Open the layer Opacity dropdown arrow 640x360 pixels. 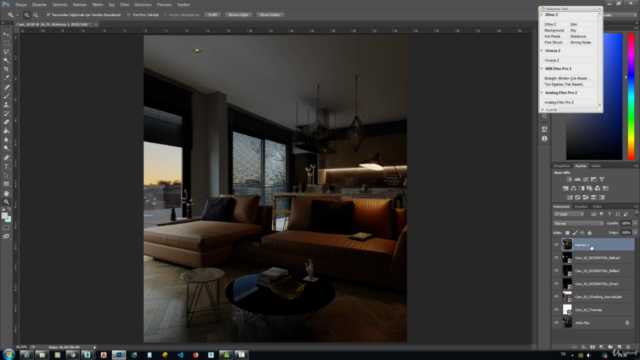click(635, 223)
